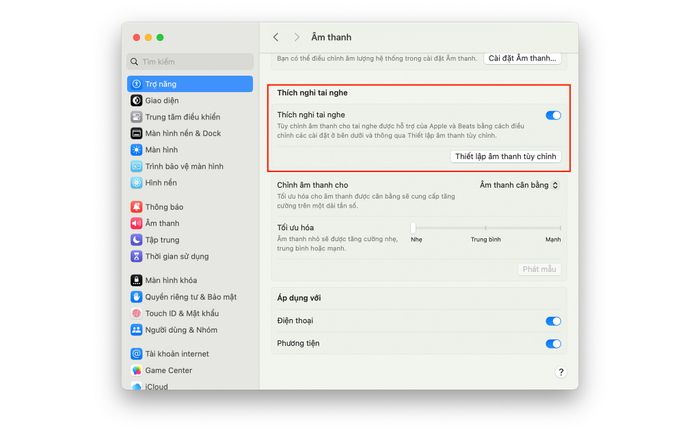Click the Thông báo bell icon
The width and height of the screenshot is (700, 433).
click(x=137, y=207)
